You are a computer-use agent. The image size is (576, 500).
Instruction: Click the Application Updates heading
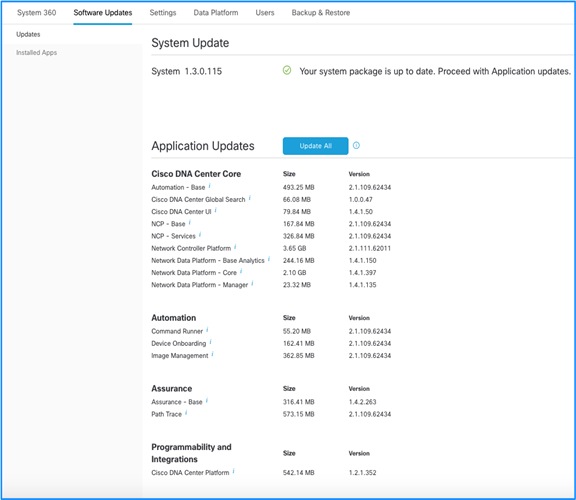point(203,146)
